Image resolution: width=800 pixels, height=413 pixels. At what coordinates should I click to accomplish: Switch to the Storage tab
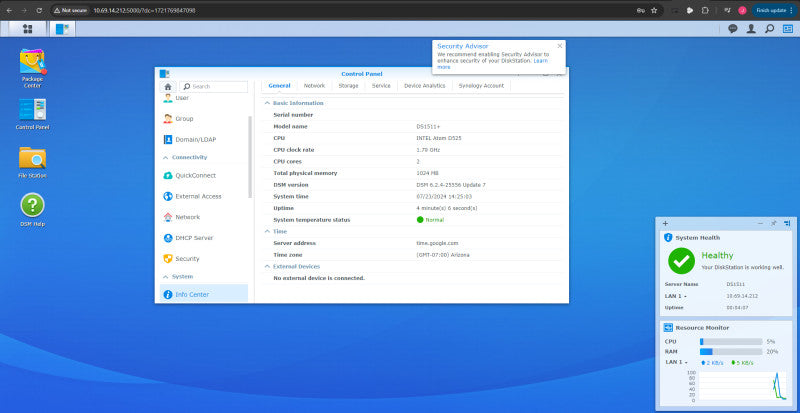click(348, 86)
